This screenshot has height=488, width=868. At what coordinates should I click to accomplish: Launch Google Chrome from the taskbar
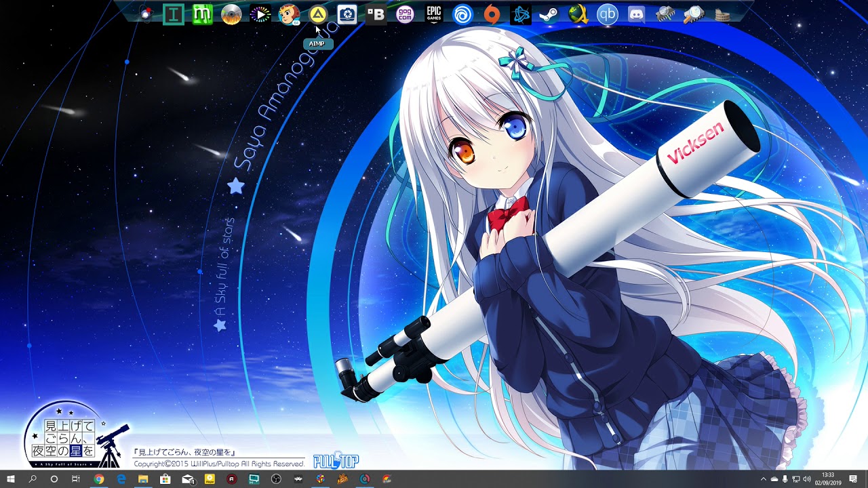tap(99, 479)
